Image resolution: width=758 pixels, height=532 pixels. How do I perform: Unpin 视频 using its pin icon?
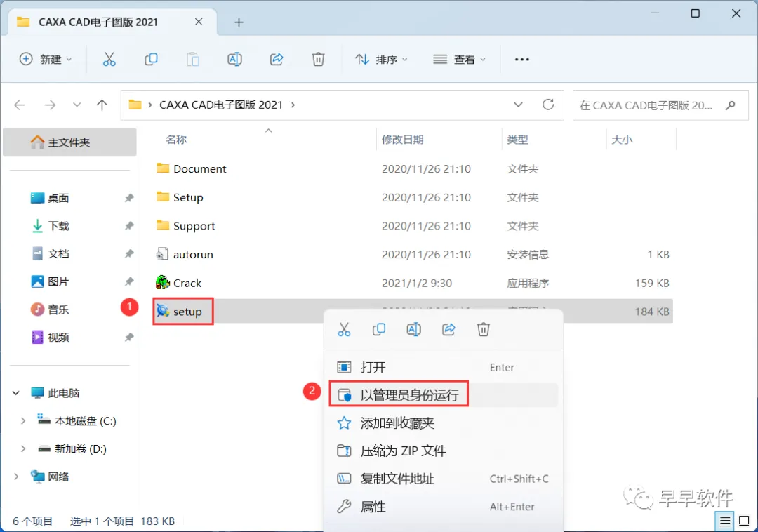(x=129, y=338)
